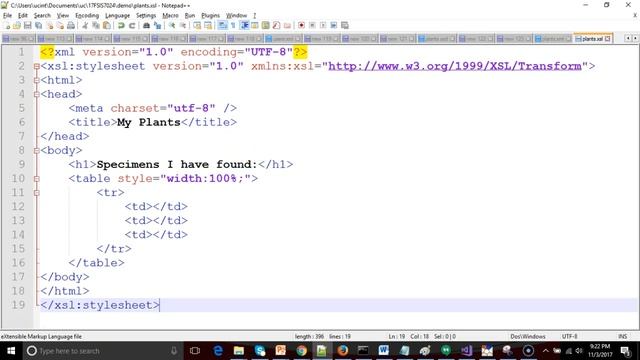Click the taskbar search box
The height and width of the screenshot is (360, 640).
102,351
